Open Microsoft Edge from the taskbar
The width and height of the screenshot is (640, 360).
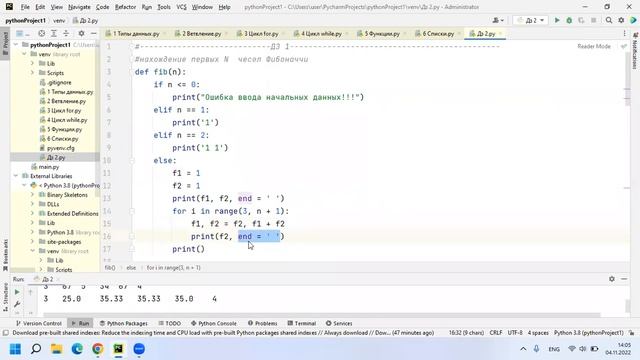77,349
